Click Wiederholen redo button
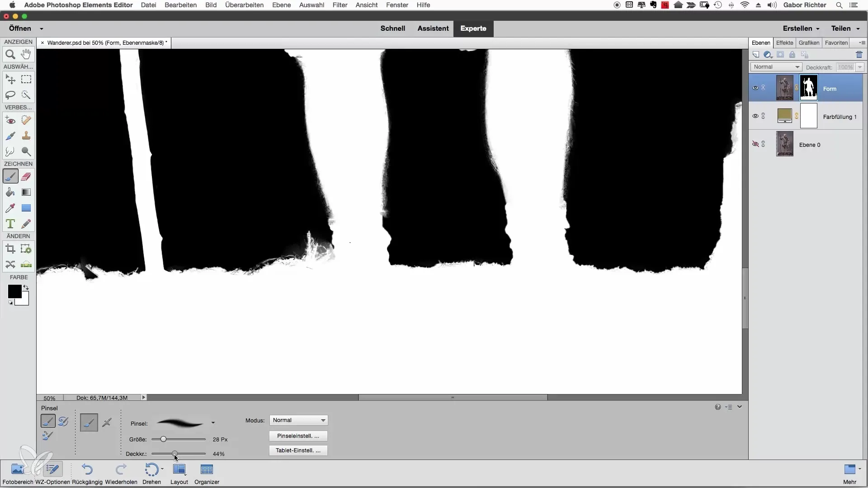This screenshot has width=868, height=488. (121, 474)
